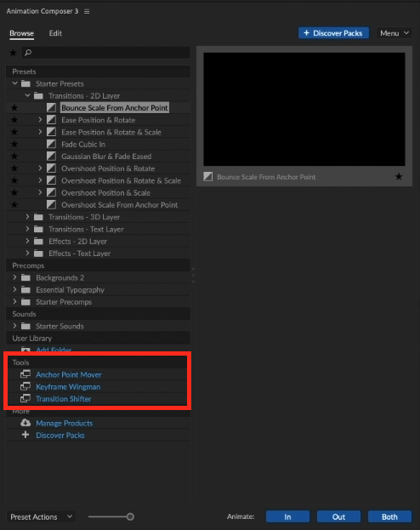Toggle favorite star on Fade Cubic In row
The image size is (420, 530).
(14, 145)
